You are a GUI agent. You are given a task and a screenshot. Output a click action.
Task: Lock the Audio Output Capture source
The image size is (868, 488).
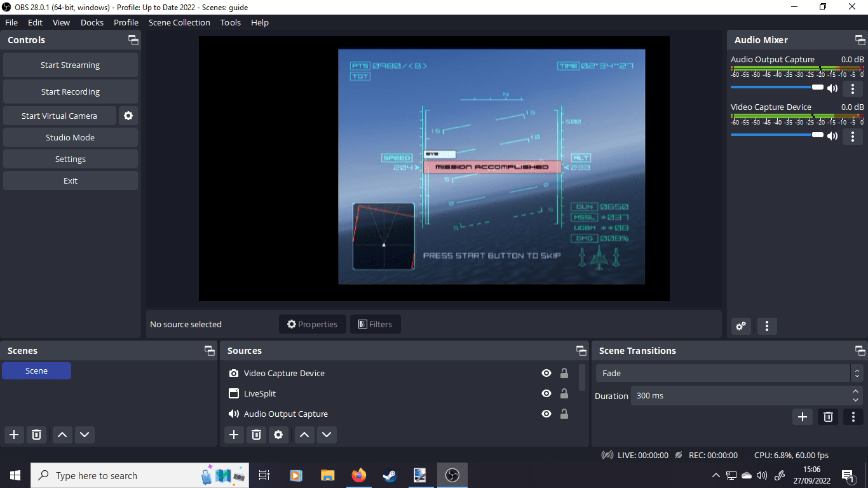tap(564, 414)
